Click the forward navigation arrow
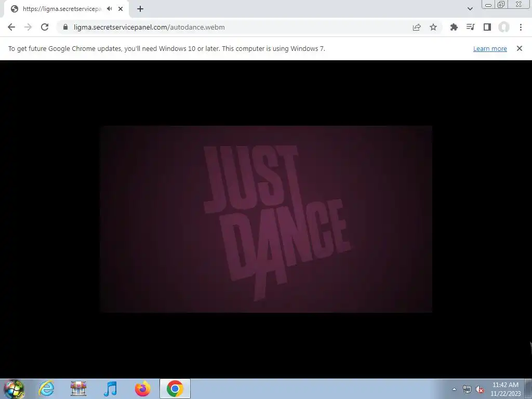The width and height of the screenshot is (532, 399). (28, 27)
